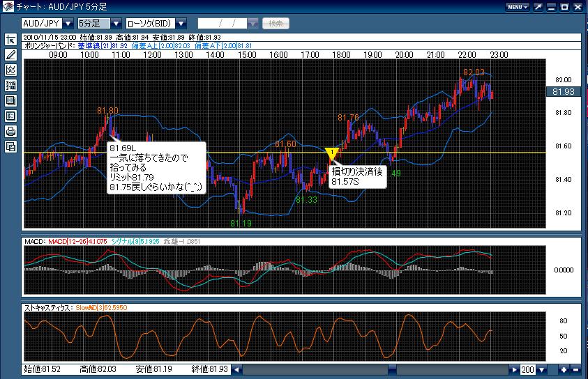This screenshot has width=588, height=379.
Task: Click the date input field
Action: click(223, 24)
